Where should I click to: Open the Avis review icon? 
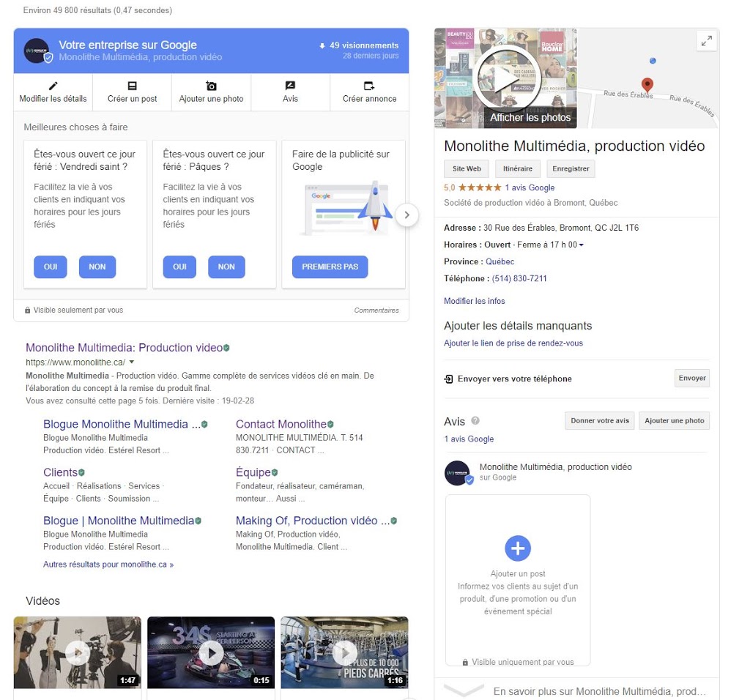click(x=290, y=86)
